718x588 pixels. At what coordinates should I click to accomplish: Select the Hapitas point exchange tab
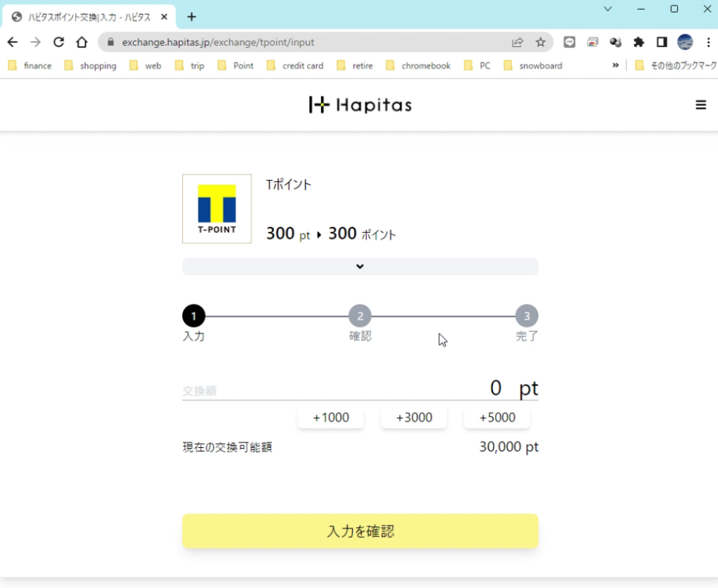click(89, 17)
